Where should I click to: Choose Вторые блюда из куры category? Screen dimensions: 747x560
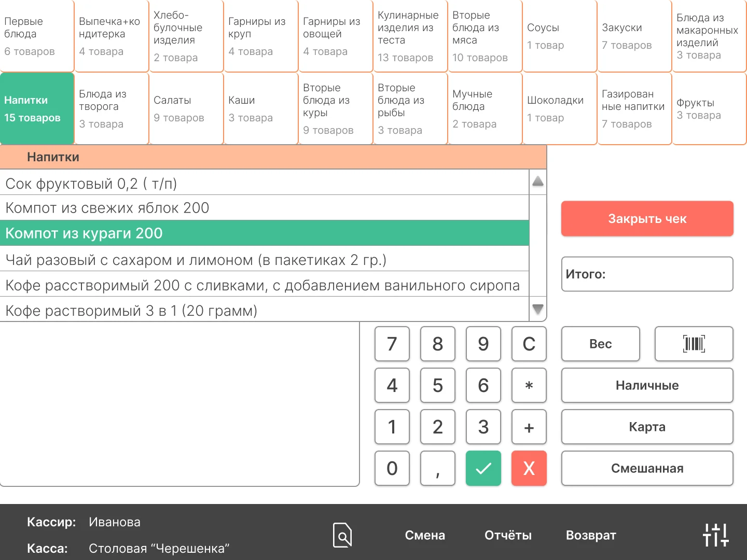(336, 108)
